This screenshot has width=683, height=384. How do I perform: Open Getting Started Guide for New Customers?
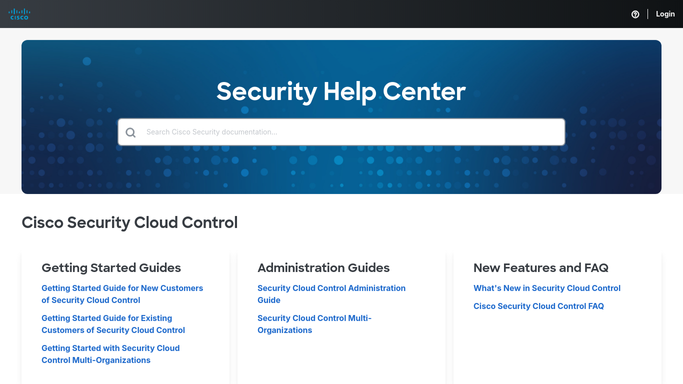click(122, 294)
